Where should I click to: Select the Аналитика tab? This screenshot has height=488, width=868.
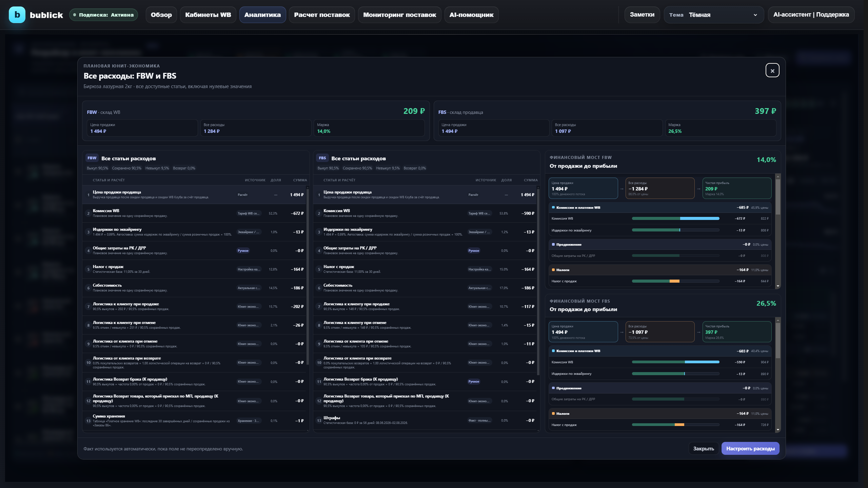coord(263,15)
